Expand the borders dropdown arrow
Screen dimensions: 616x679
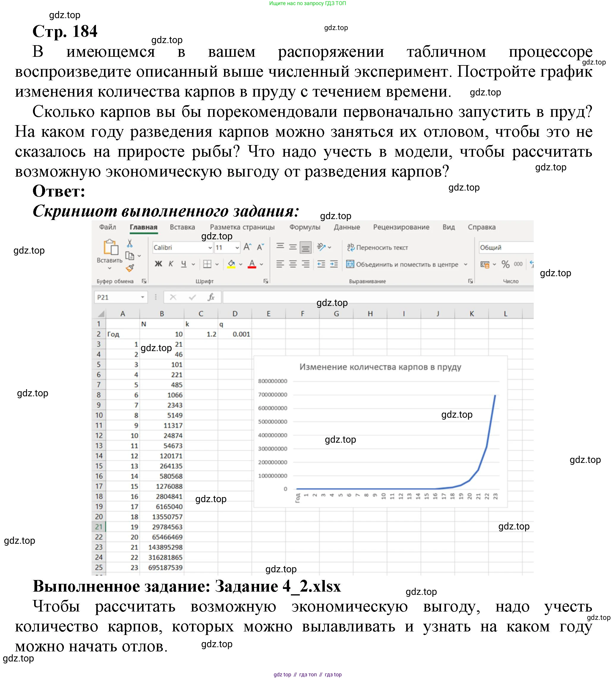tap(217, 264)
